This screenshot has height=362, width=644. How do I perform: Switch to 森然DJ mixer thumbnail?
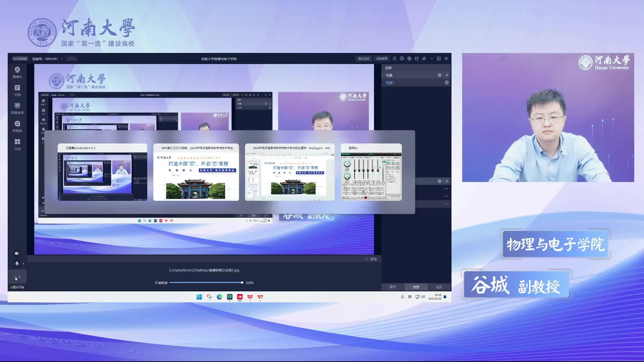(x=371, y=172)
